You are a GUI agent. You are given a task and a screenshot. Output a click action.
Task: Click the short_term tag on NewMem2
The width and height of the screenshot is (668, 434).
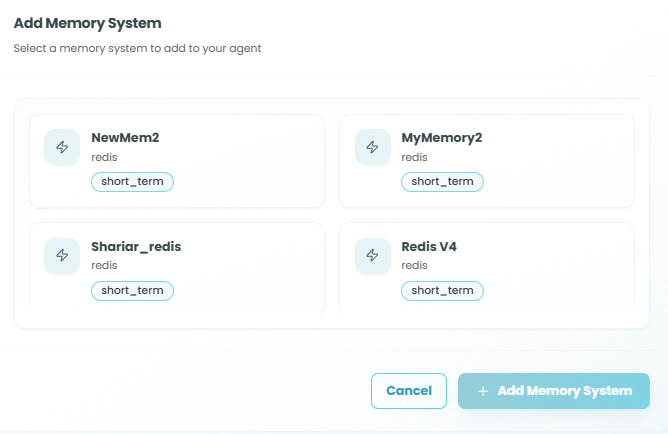point(132,182)
